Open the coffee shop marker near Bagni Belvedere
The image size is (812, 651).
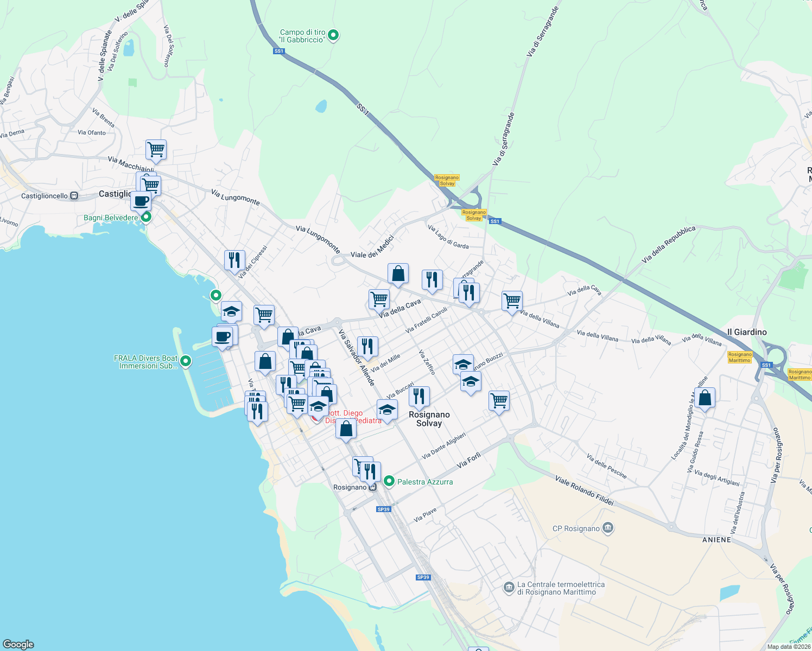141,201
